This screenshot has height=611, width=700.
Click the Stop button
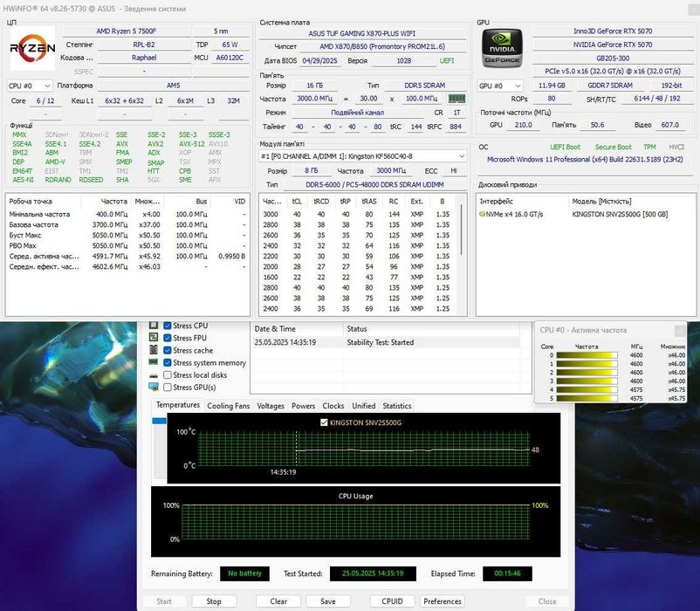click(214, 601)
